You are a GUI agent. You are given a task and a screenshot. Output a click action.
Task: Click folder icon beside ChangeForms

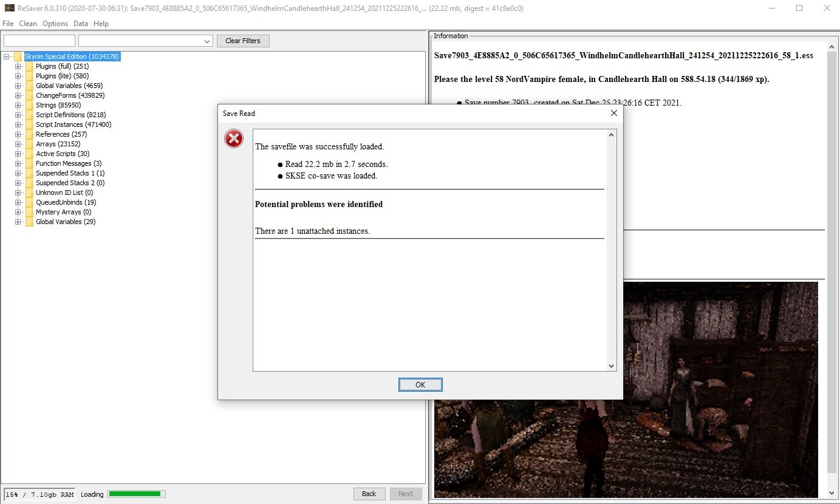pos(29,95)
